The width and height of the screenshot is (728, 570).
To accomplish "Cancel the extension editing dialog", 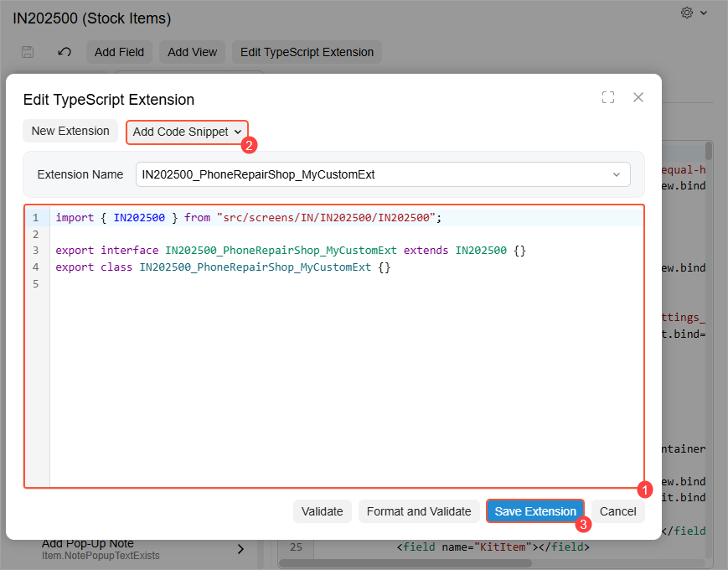I will pyautogui.click(x=617, y=511).
